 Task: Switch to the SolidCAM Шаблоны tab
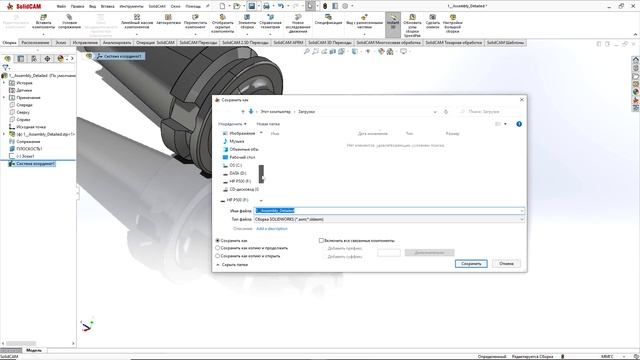point(505,42)
